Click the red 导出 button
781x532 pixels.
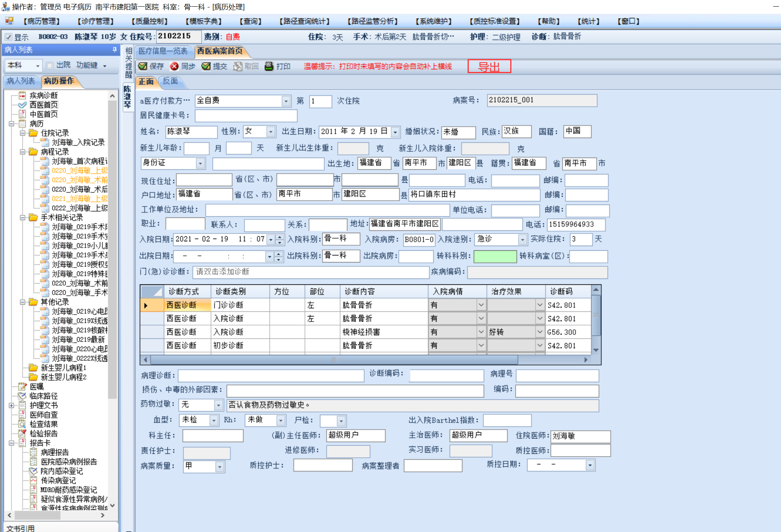coord(489,66)
